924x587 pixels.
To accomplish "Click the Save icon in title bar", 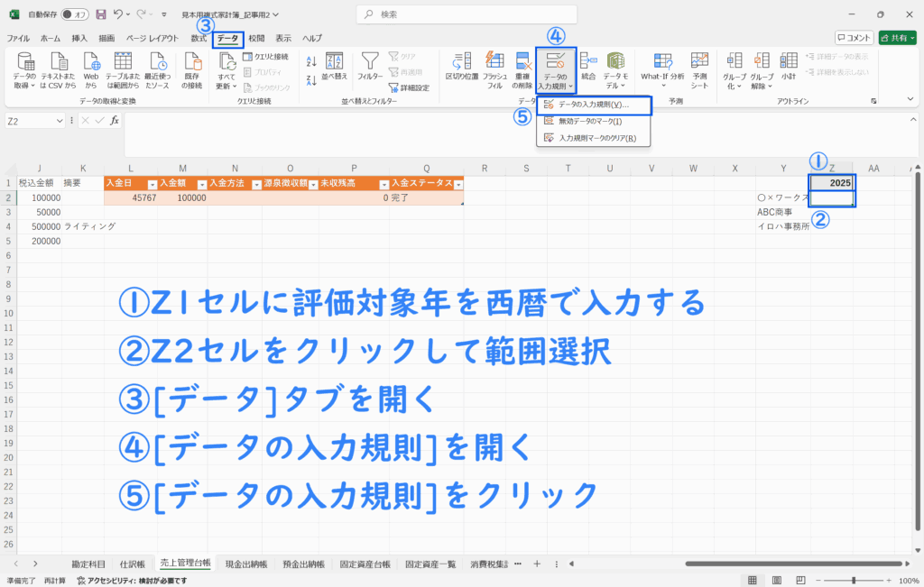I will [101, 15].
